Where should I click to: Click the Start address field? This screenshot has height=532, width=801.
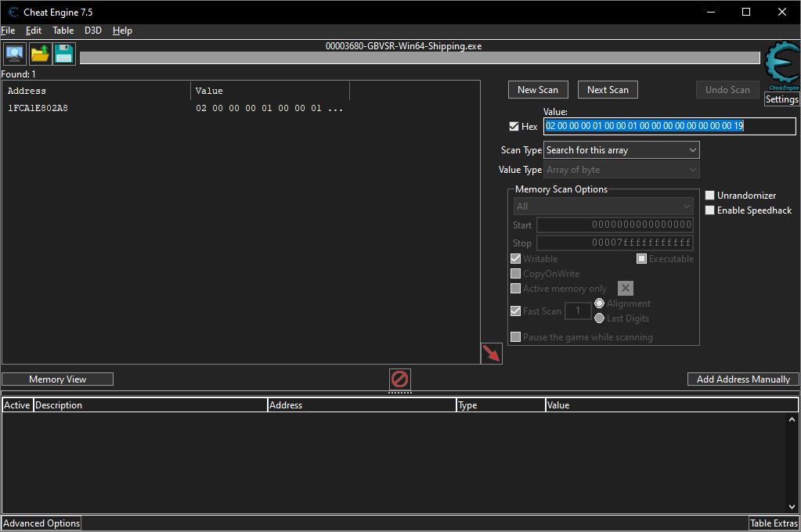615,225
